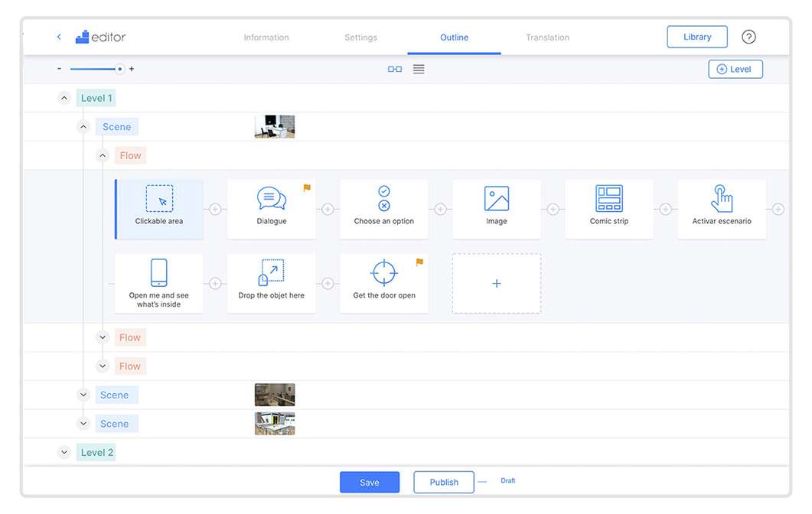Select the Level 2 label
Screen dimensions: 812x514
(x=96, y=452)
